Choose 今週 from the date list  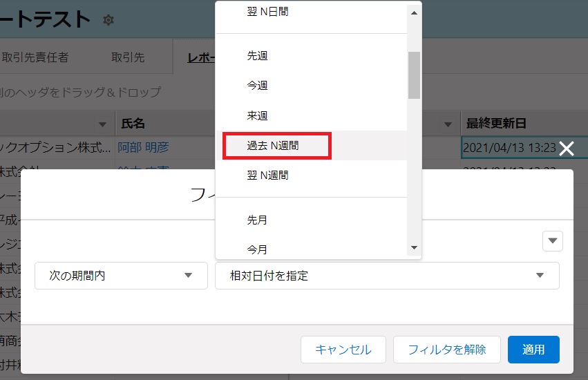point(312,86)
